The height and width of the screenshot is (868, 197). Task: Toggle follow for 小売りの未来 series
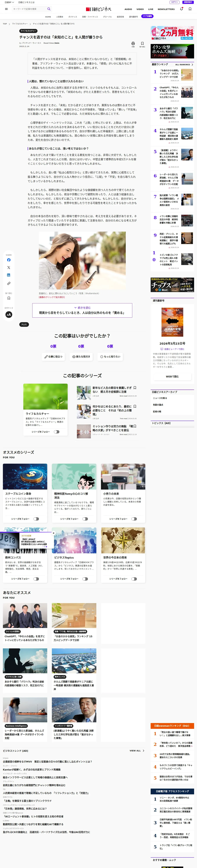coord(134,519)
